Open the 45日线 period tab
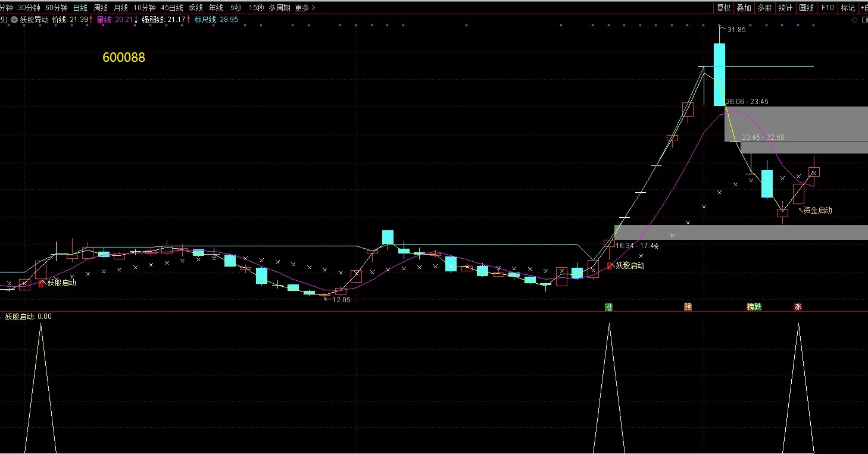Viewport: 868px width, 454px height. [x=172, y=8]
